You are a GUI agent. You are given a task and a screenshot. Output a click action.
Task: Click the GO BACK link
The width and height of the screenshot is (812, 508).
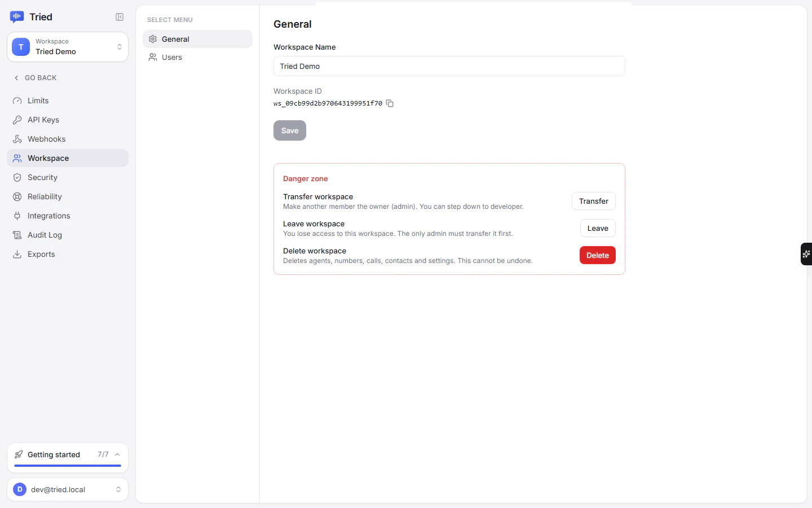point(35,78)
